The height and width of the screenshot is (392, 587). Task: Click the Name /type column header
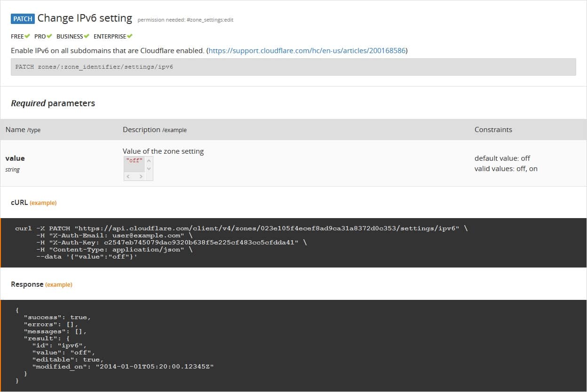click(x=23, y=130)
